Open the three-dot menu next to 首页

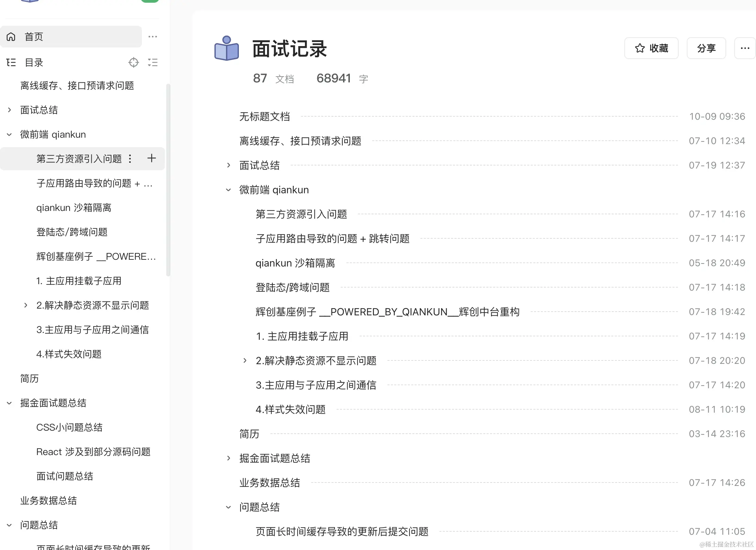[x=153, y=37]
